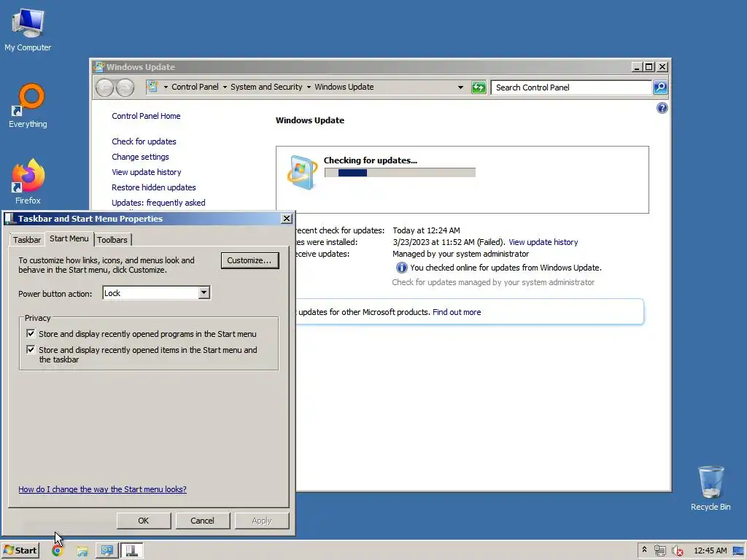
Task: Click the Windows Update help icon
Action: tap(662, 108)
